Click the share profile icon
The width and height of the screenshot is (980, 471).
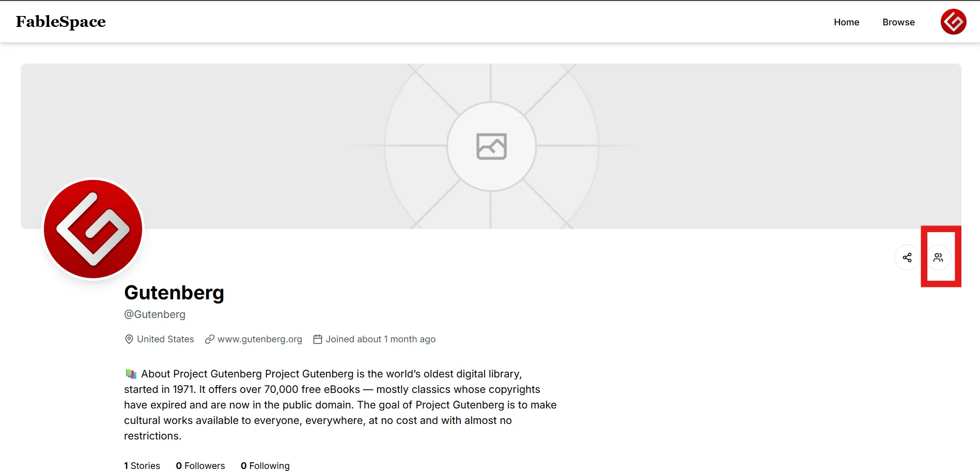click(x=907, y=257)
